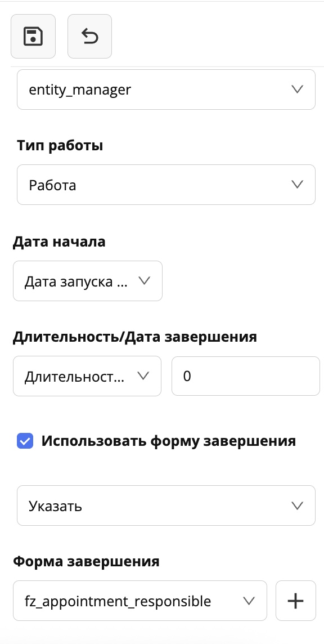324x644 pixels.
Task: Click the Длительность/Дата завершения label
Action: [134, 337]
